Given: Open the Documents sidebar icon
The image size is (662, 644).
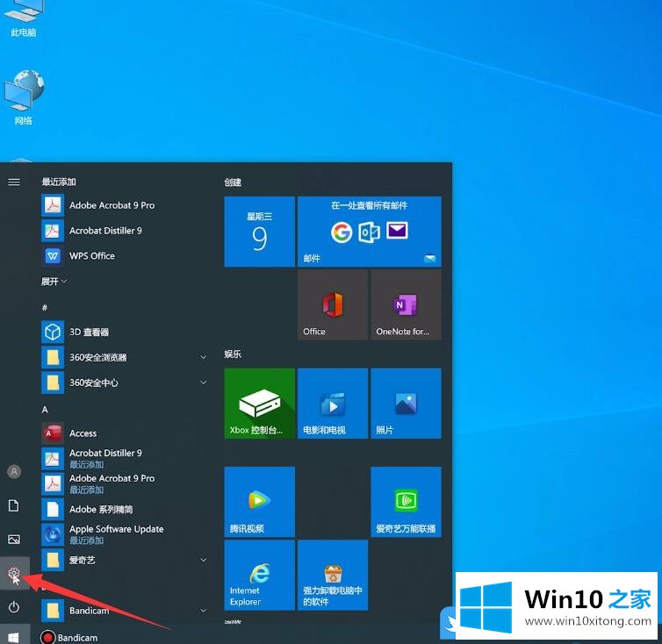Looking at the screenshot, I should (x=14, y=505).
